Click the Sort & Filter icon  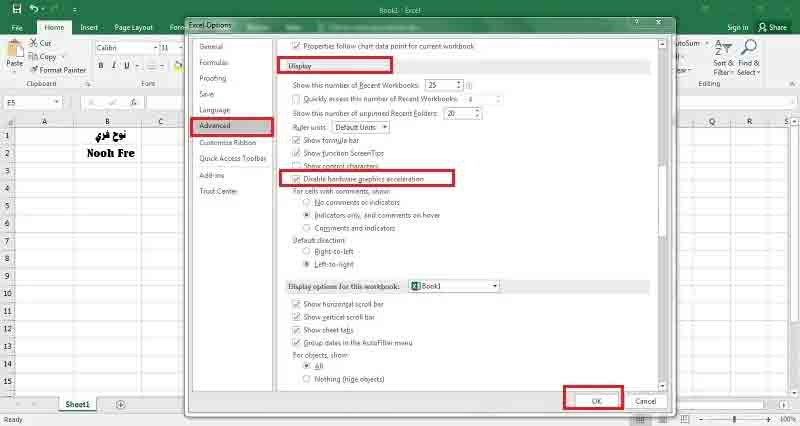723,48
